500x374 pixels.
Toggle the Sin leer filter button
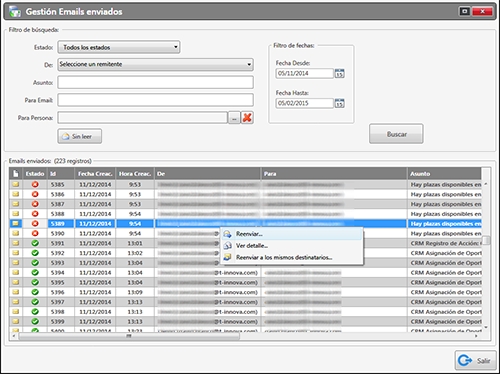80,136
